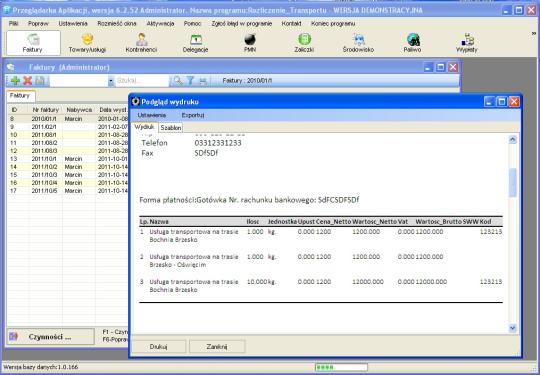Open the Delegacje module
This screenshot has width=540, height=375.
point(196,43)
